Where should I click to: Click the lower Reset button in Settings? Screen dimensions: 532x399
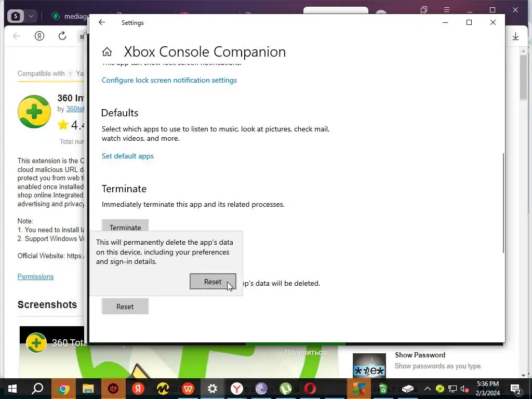125,307
